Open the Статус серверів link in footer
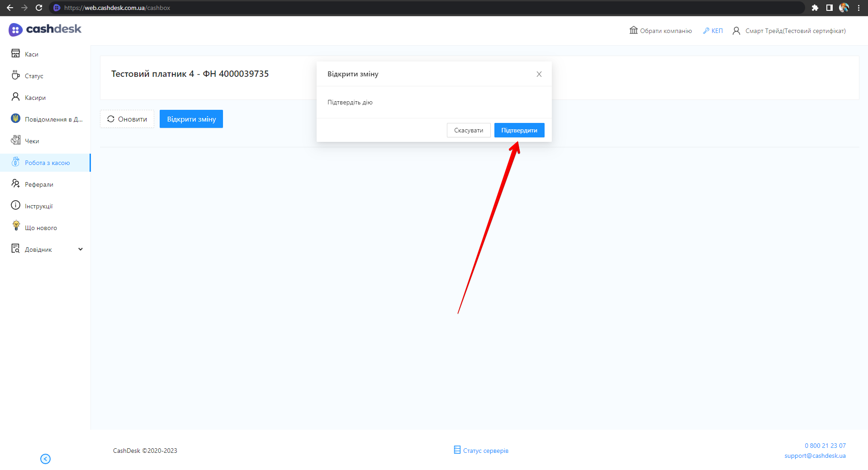 pos(481,451)
